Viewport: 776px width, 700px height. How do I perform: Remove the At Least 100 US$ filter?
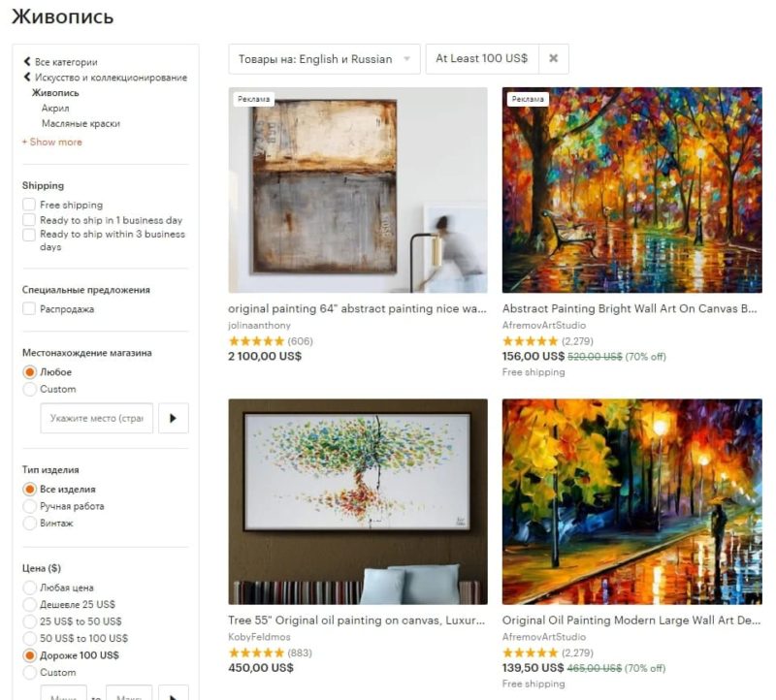553,58
